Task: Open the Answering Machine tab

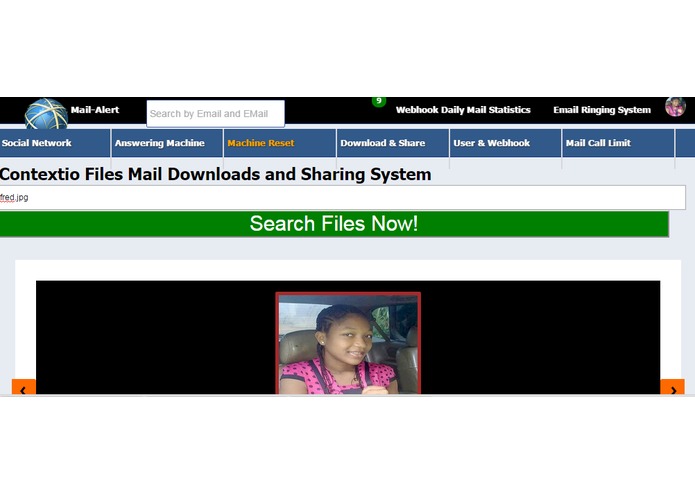Action: coord(167,143)
